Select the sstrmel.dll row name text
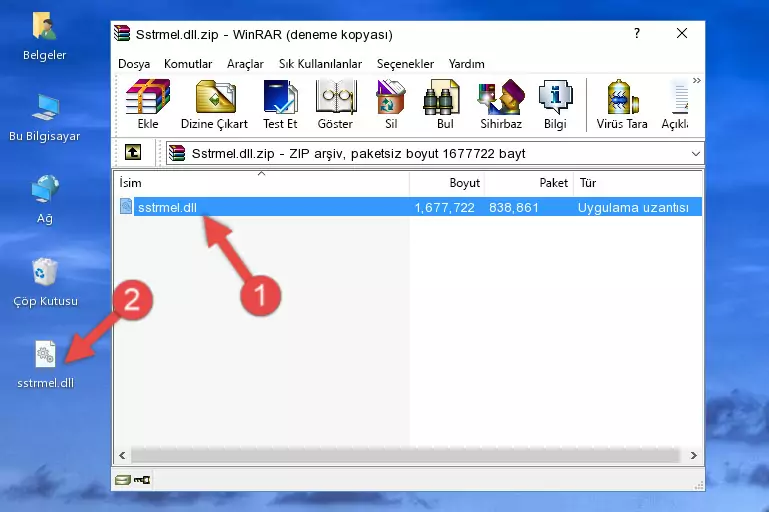 pyautogui.click(x=167, y=207)
